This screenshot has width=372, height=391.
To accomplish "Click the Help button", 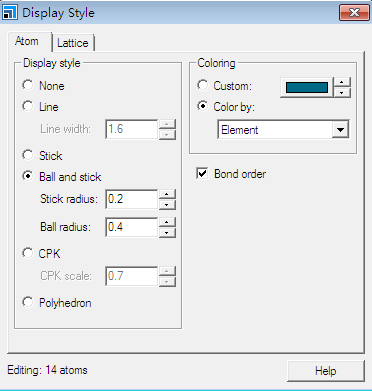I will click(x=326, y=371).
